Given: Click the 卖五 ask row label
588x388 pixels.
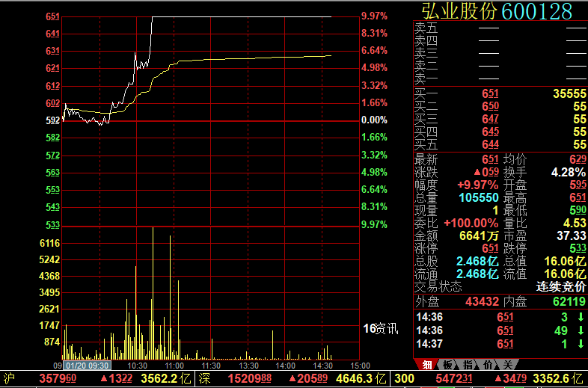Looking at the screenshot, I should pos(426,28).
